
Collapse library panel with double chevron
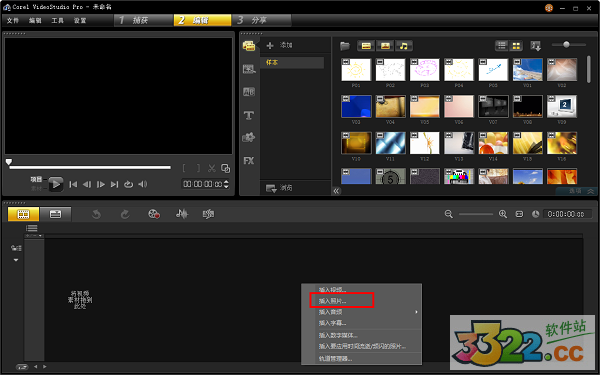click(336, 191)
